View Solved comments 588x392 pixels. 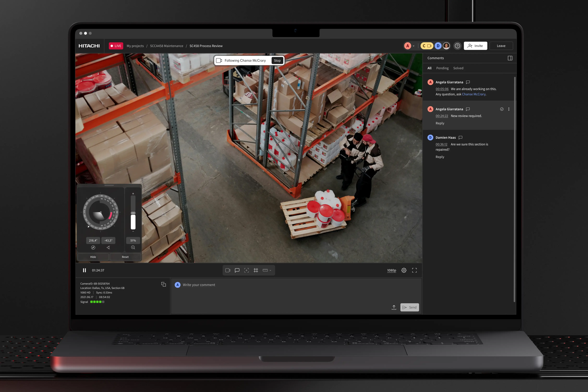tap(458, 68)
